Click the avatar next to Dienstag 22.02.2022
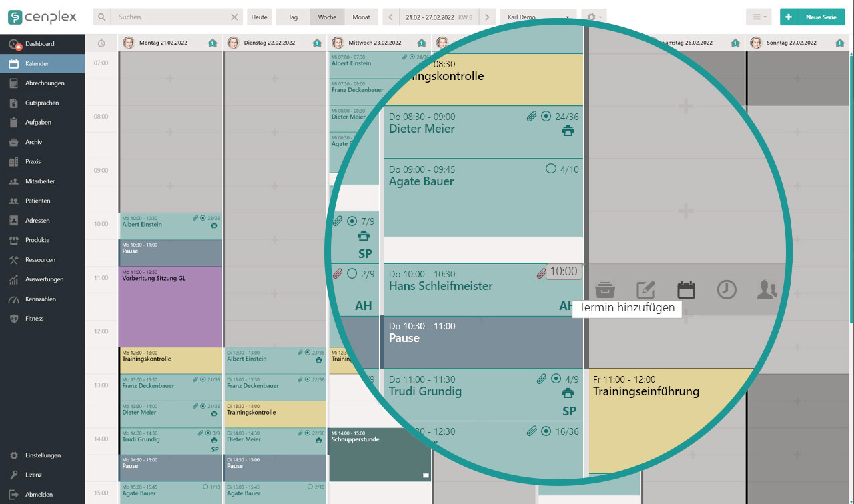Image resolution: width=854 pixels, height=504 pixels. 234,43
